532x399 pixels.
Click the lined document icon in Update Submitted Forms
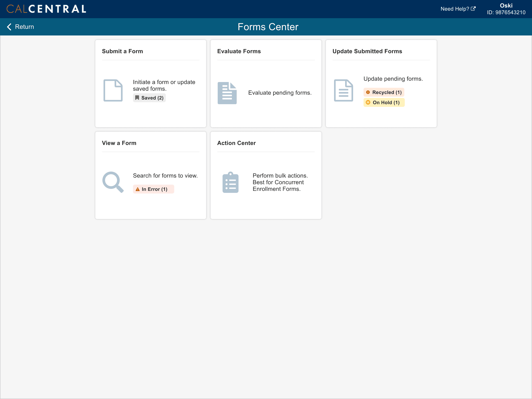[343, 90]
